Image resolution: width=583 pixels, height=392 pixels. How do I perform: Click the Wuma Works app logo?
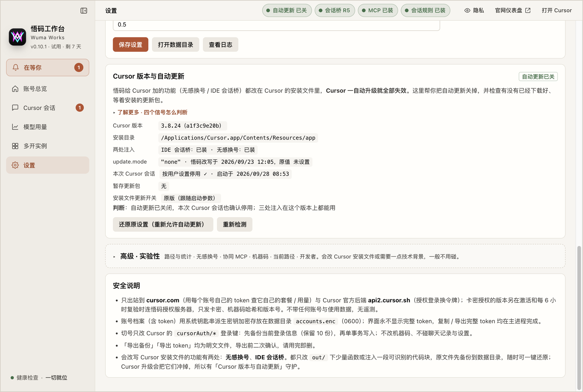coord(17,37)
